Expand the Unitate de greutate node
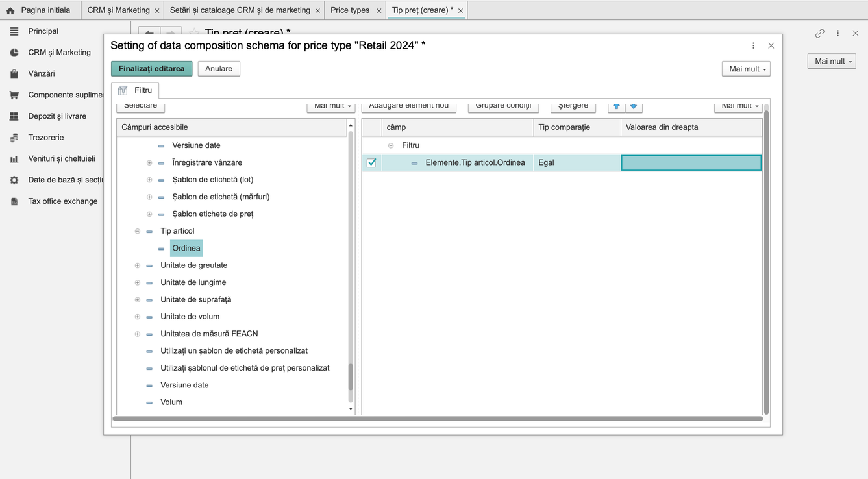Screen dimensions: 868x479 pos(138,265)
